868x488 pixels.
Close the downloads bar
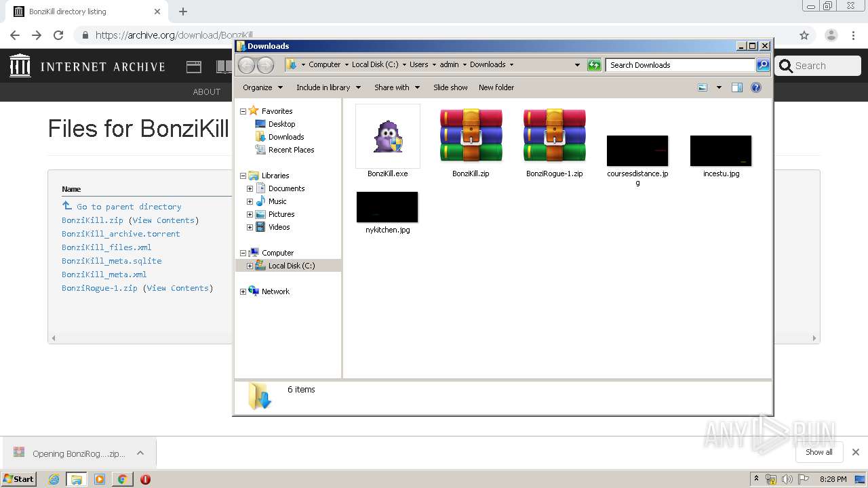point(856,452)
